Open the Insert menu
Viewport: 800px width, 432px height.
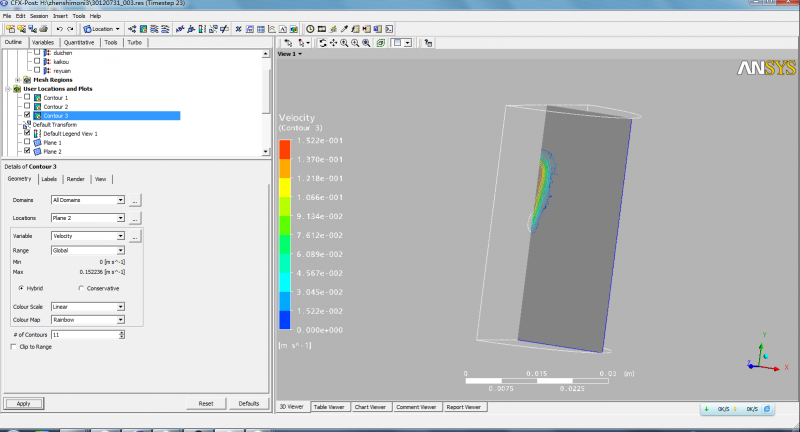pos(58,16)
